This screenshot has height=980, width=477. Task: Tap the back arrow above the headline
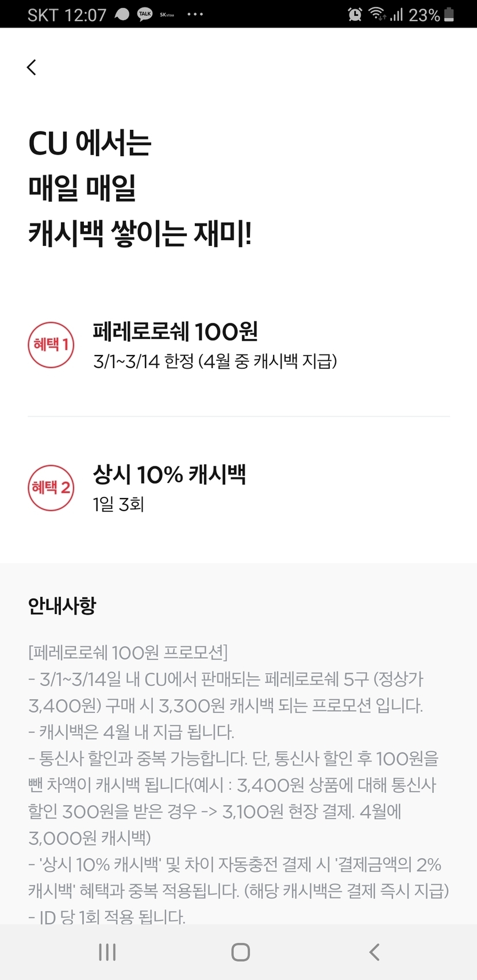(32, 67)
